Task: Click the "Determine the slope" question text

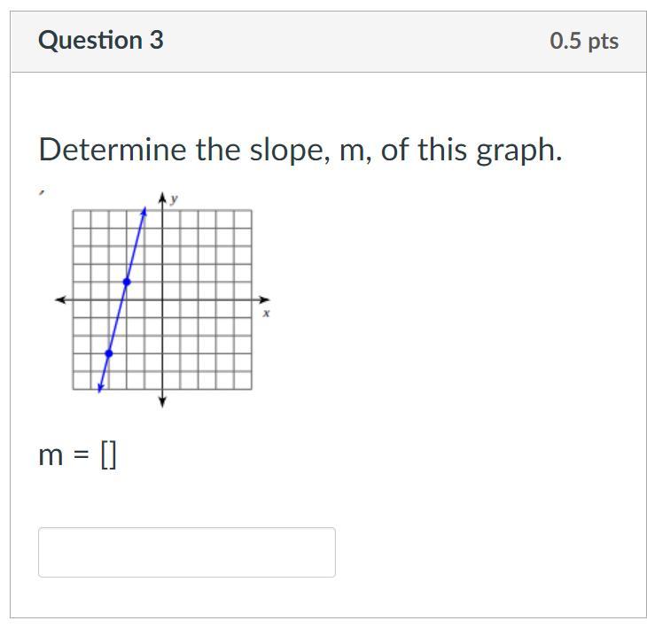Action: (300, 150)
